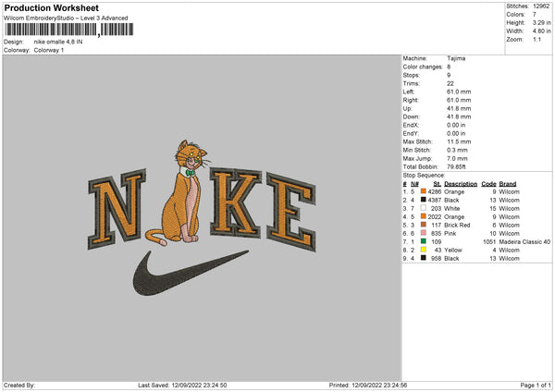
Task: Click the 'Code' column header
Action: pyautogui.click(x=488, y=184)
